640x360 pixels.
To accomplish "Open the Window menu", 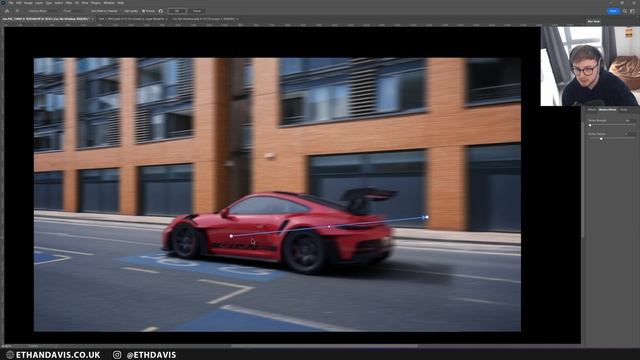I will click(x=109, y=3).
